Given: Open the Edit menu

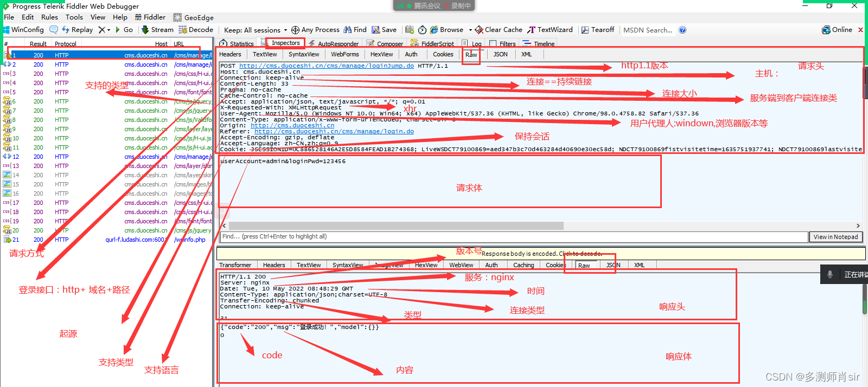Looking at the screenshot, I should point(28,17).
